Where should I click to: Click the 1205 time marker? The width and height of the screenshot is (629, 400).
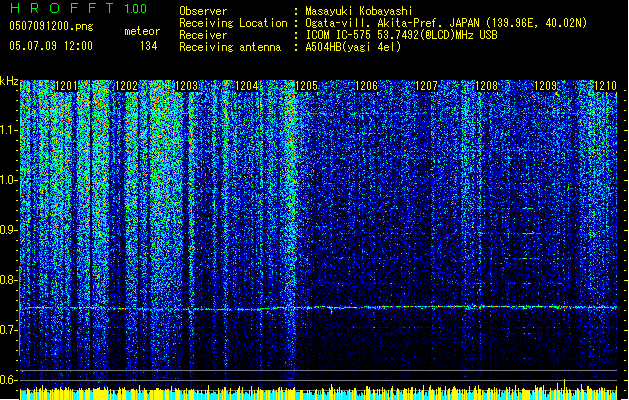(306, 86)
